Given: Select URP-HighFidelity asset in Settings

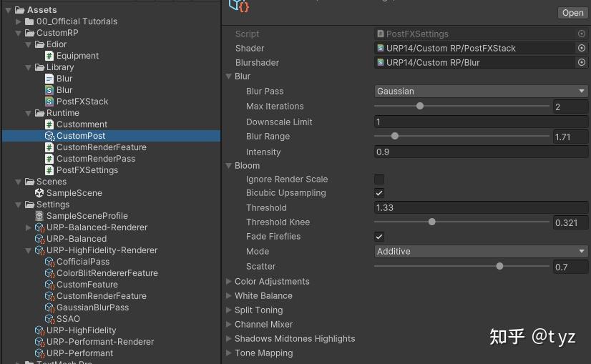Looking at the screenshot, I should coord(81,330).
